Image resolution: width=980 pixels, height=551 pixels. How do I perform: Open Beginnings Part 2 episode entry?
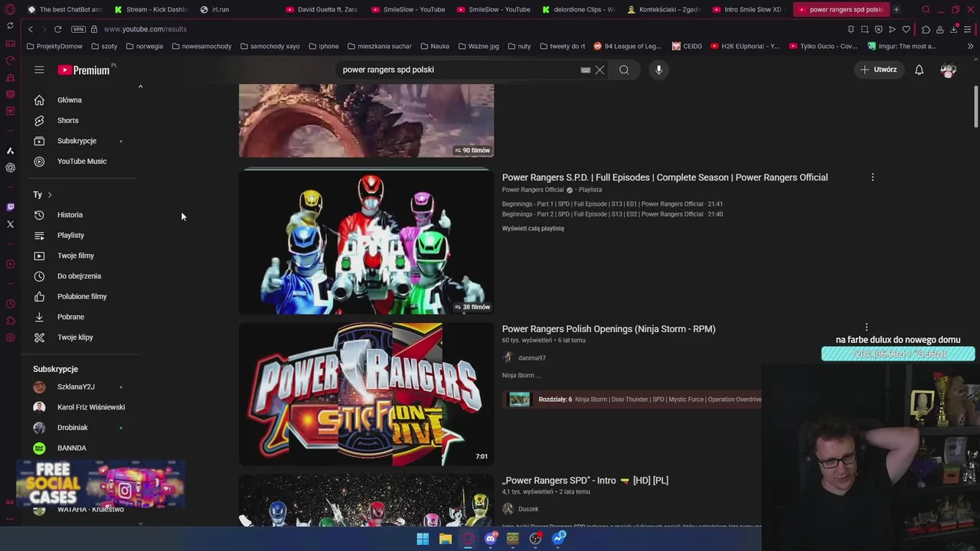click(x=612, y=214)
